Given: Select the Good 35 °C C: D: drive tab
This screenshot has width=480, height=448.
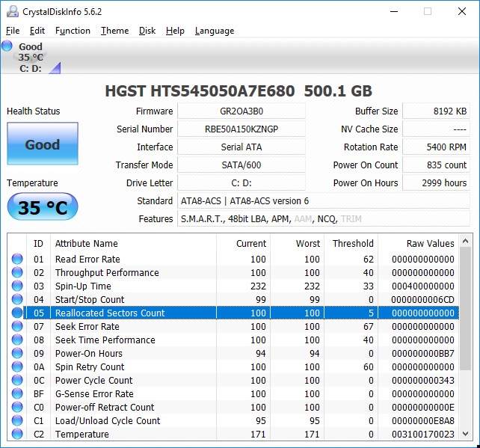Looking at the screenshot, I should (x=31, y=58).
